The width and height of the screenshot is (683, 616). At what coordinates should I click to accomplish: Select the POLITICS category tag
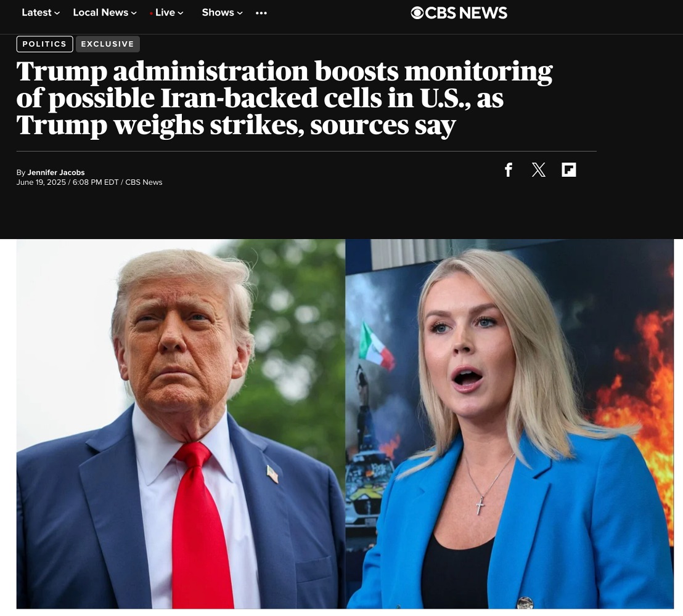click(x=44, y=44)
